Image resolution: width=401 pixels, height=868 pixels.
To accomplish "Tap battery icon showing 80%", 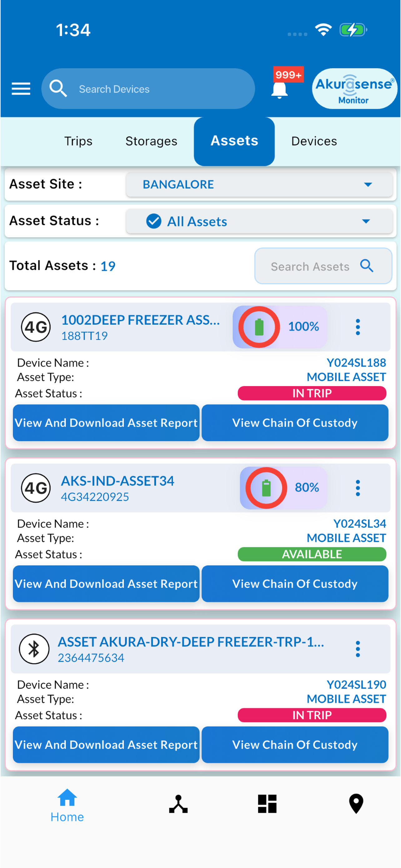I will tap(266, 488).
